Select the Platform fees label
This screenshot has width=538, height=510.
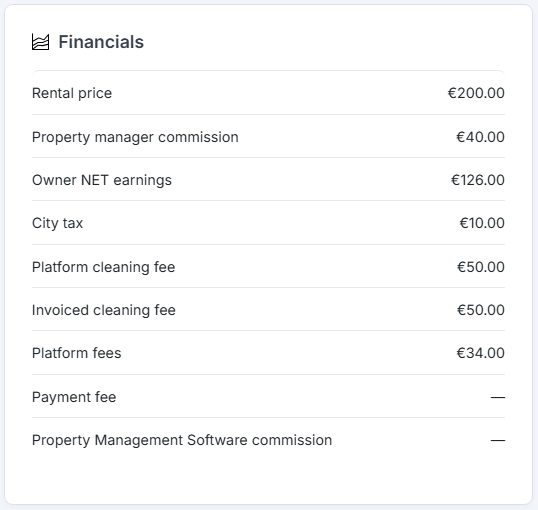(x=77, y=353)
